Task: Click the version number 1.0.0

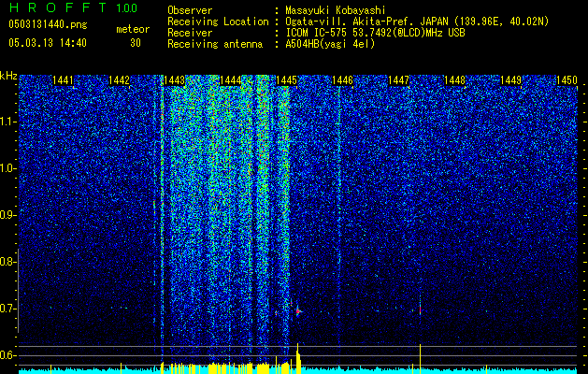Action: (127, 7)
